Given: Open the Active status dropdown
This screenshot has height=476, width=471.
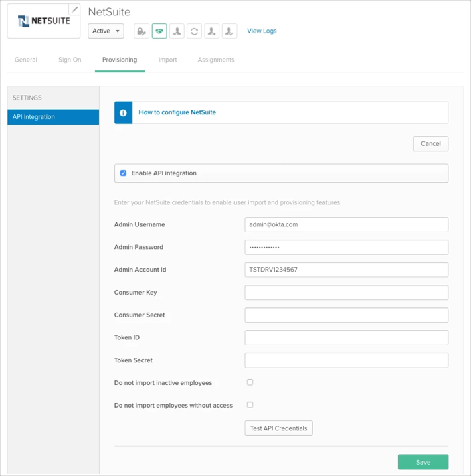Looking at the screenshot, I should point(106,31).
